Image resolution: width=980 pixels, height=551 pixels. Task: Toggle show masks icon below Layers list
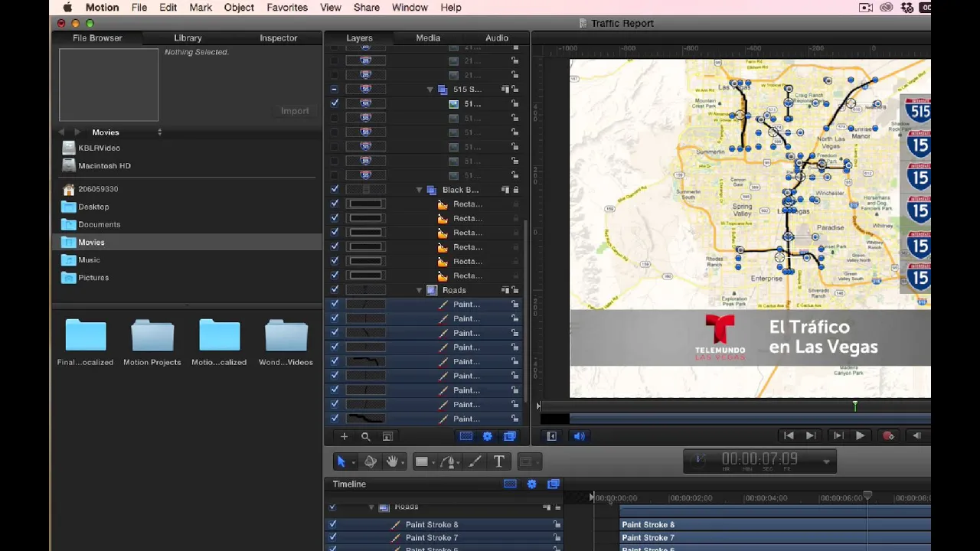[465, 436]
